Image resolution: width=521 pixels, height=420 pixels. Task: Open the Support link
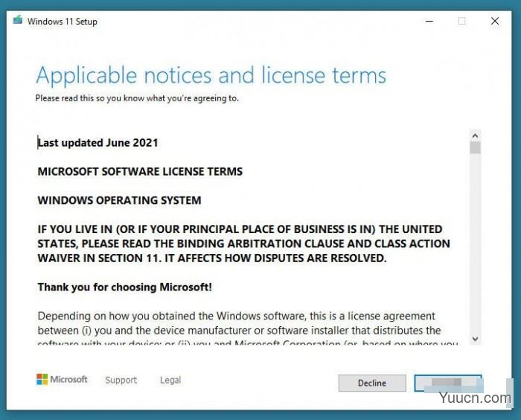coord(121,380)
